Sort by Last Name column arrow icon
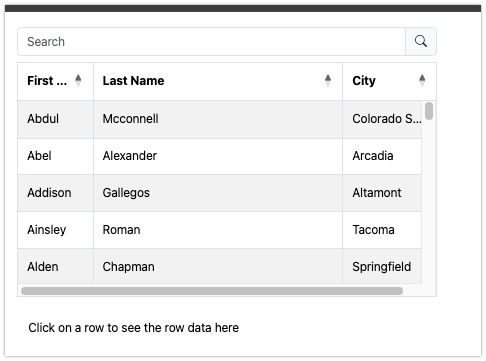This screenshot has width=486, height=361. [328, 80]
